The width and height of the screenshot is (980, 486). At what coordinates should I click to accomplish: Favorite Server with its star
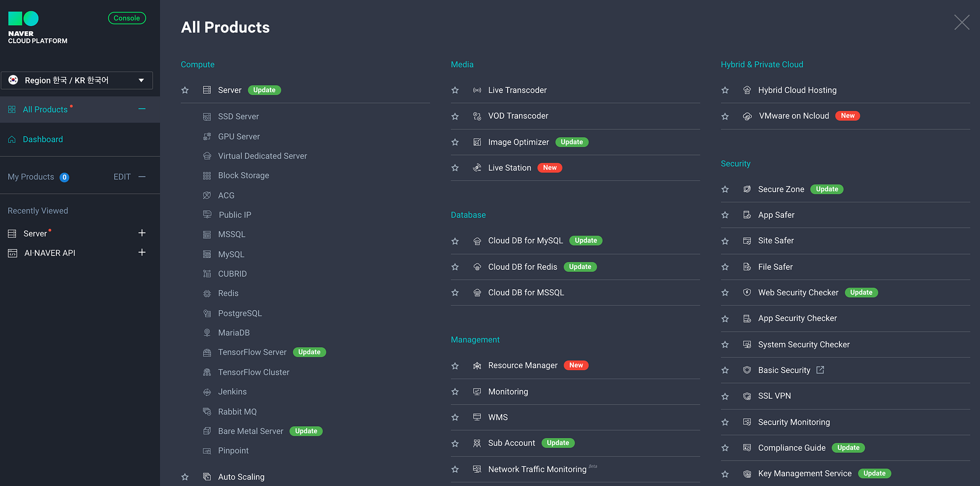pos(185,90)
